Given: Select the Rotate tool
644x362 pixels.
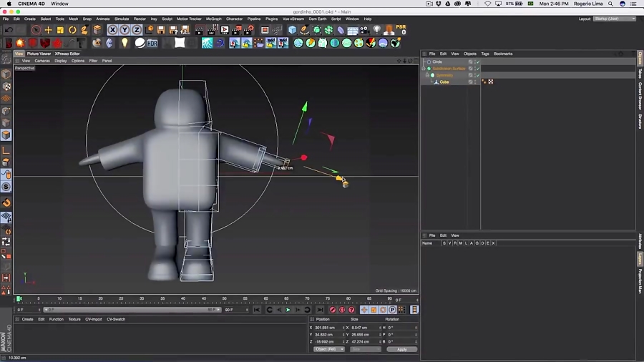Looking at the screenshot, I should point(72,29).
